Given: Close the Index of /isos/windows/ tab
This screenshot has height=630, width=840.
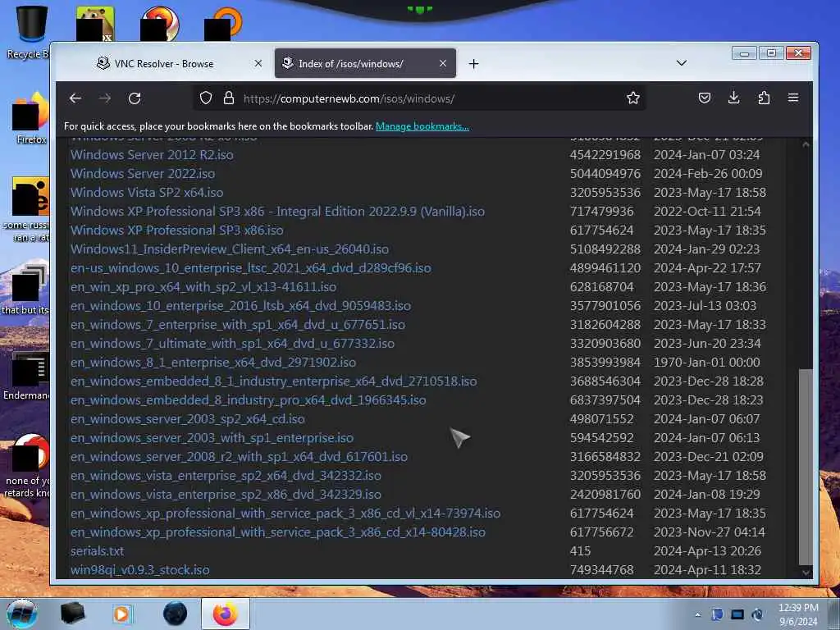Looking at the screenshot, I should [x=442, y=63].
